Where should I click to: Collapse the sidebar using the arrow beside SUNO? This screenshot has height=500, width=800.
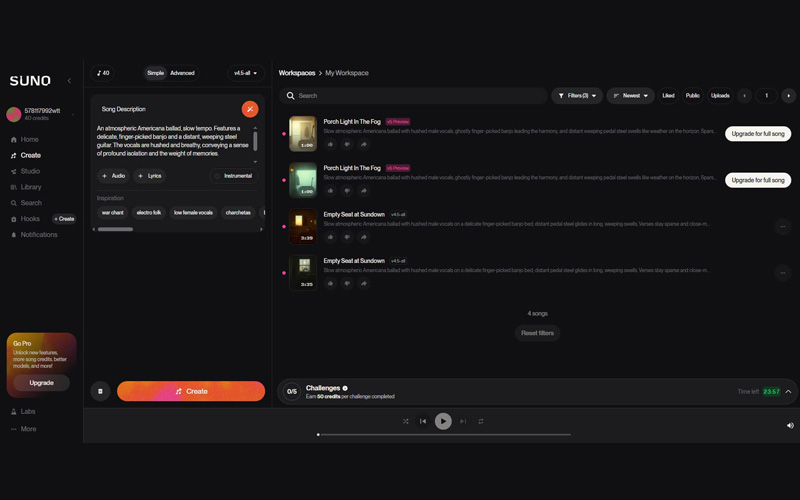point(69,81)
